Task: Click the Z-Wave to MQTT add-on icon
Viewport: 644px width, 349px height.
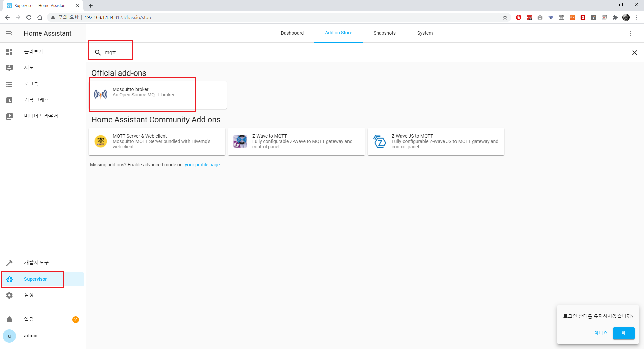Action: [x=240, y=141]
